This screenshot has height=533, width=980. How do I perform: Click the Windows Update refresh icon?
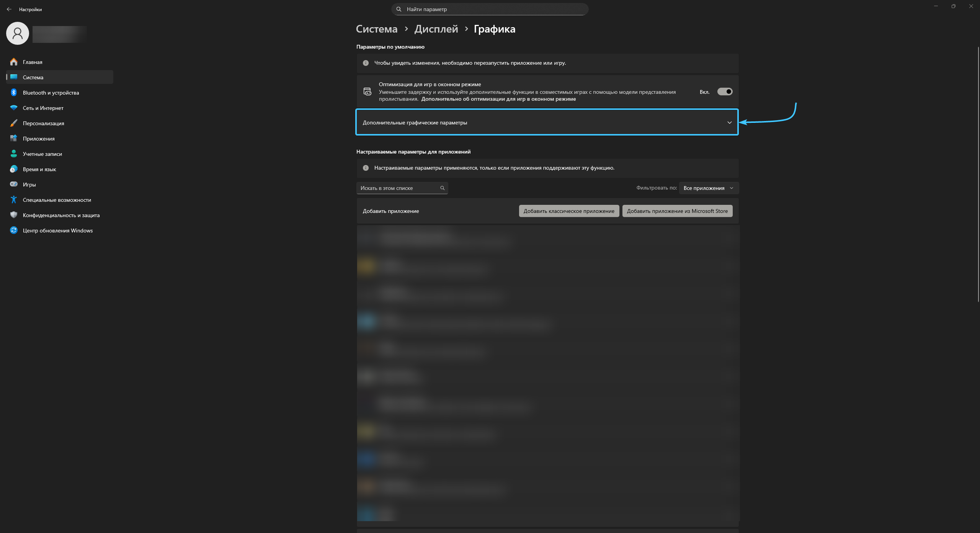(x=14, y=231)
